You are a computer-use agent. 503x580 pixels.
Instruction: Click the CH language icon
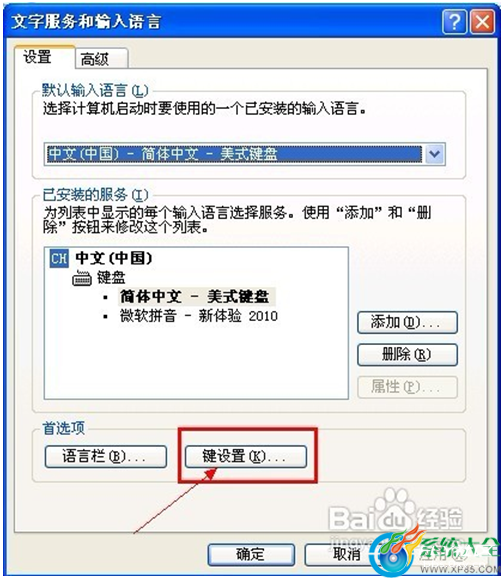(x=59, y=258)
